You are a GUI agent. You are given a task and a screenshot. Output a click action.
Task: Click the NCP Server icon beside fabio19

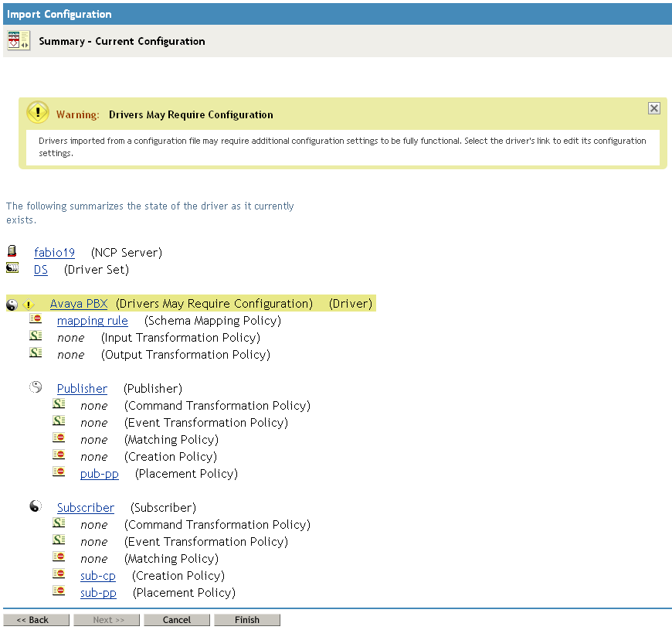tap(12, 251)
